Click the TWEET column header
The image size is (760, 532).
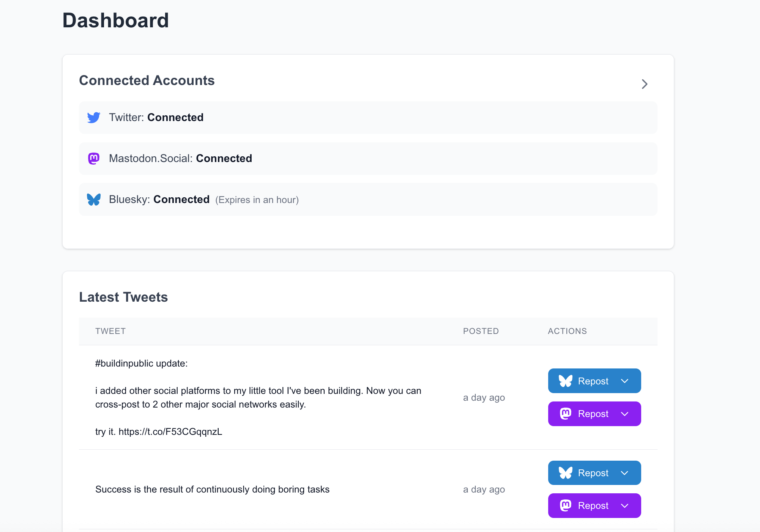click(110, 331)
